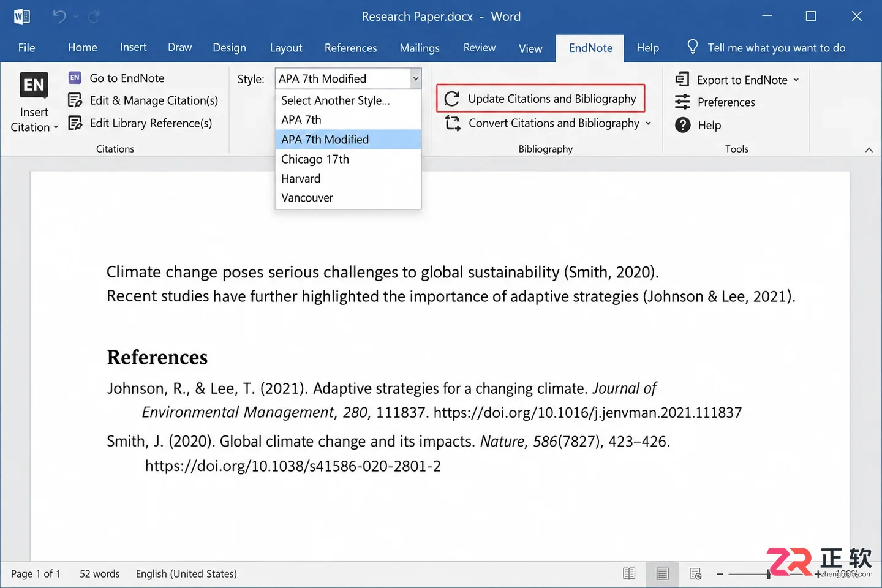The width and height of the screenshot is (882, 588).
Task: Open the Mailings ribbon tab
Action: click(420, 48)
